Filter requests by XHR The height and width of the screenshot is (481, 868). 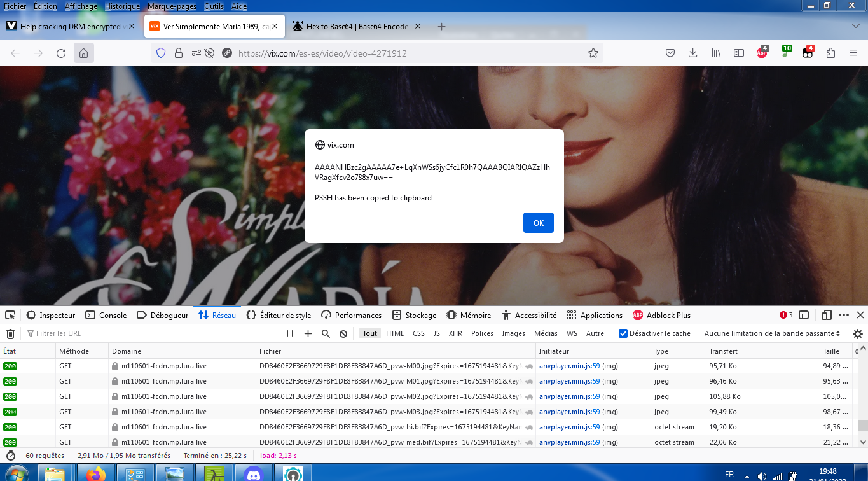[x=455, y=333]
